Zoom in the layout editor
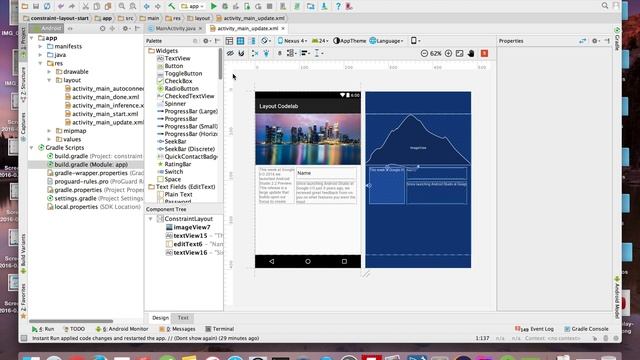 (x=448, y=53)
